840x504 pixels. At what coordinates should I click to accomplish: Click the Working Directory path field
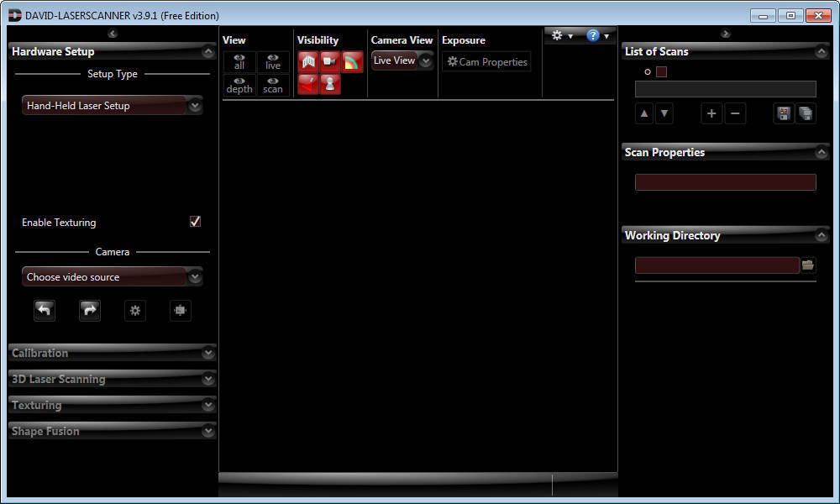pyautogui.click(x=717, y=265)
